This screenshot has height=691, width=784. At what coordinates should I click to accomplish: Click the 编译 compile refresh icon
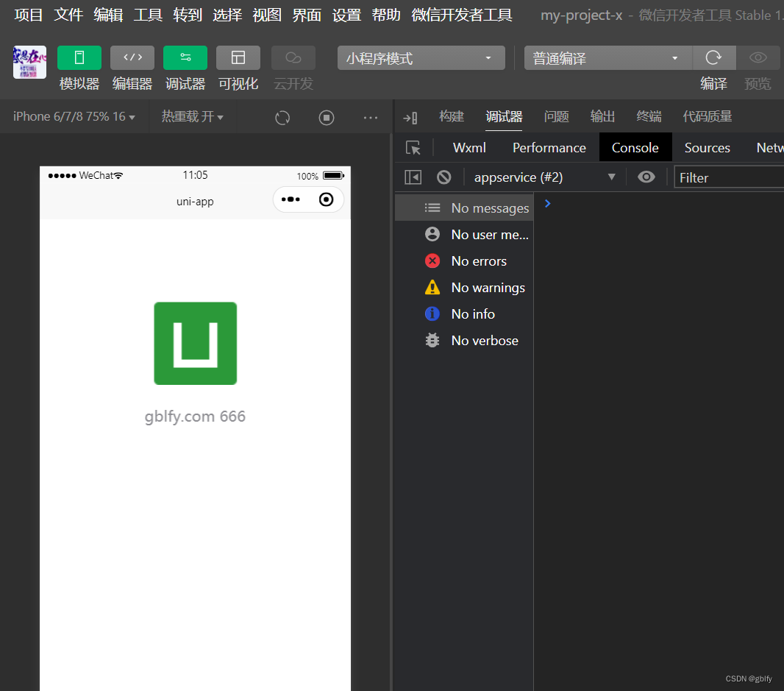point(713,57)
